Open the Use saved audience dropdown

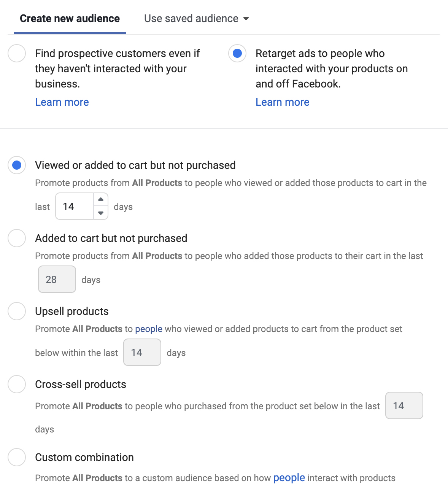(191, 19)
